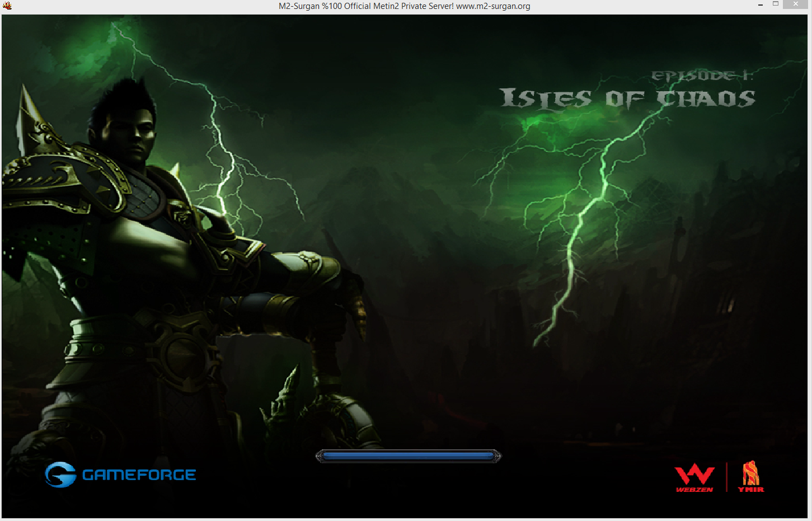Click the blue loading progress bar
The width and height of the screenshot is (812, 521).
(x=409, y=457)
